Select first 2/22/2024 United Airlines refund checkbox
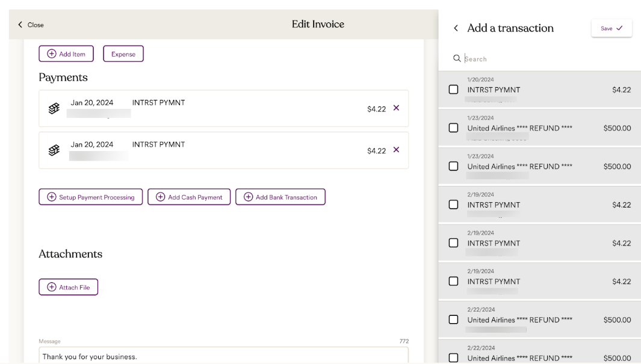The image size is (641, 364). click(x=454, y=319)
